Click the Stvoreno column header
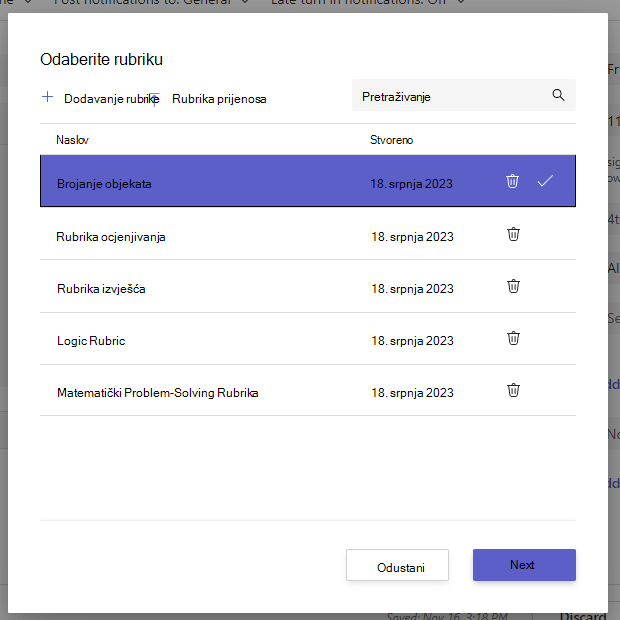This screenshot has height=620, width=620. (x=391, y=140)
